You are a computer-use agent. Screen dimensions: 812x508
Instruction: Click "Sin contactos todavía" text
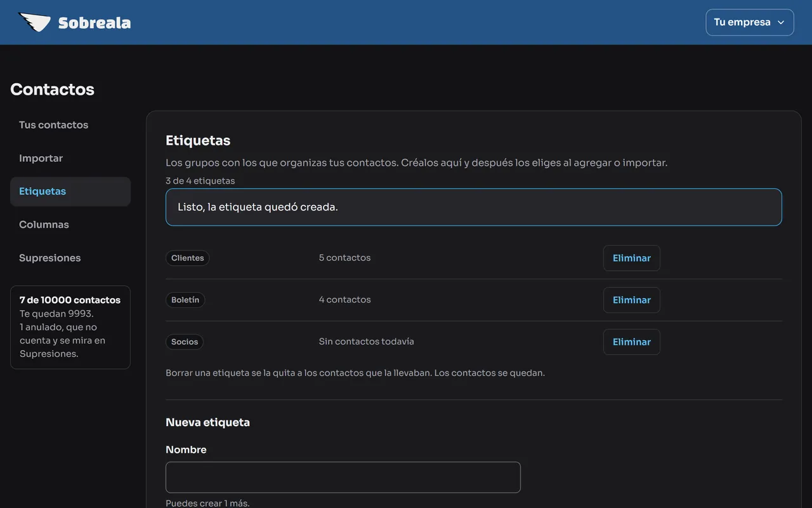click(366, 342)
